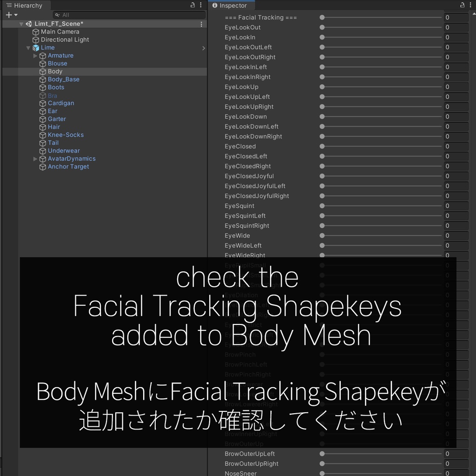The image size is (476, 476).
Task: Click the cube icon beside Main Camera
Action: coord(36,32)
